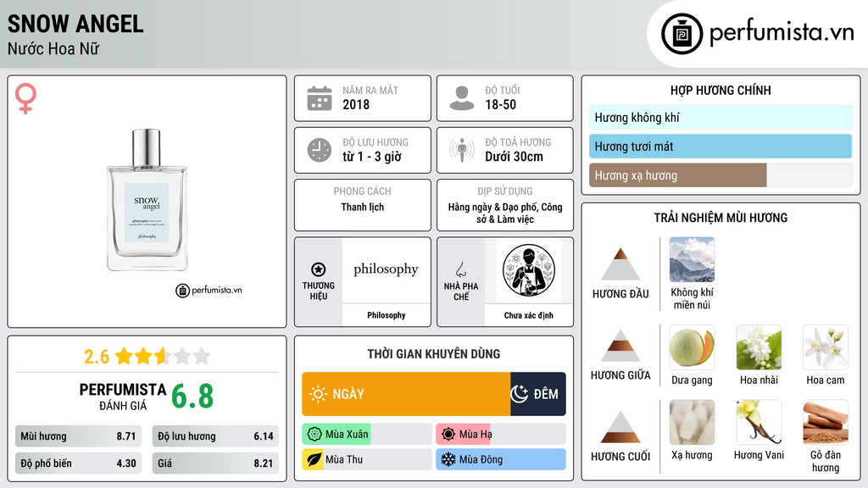Click the perfumer illustration circle icon
This screenshot has height=488, width=868.
coord(529,270)
